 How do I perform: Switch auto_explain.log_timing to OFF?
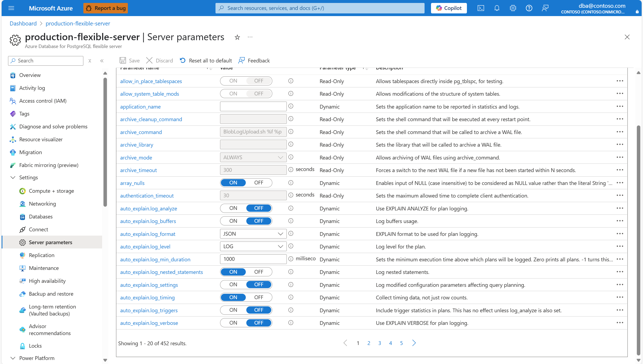point(259,298)
